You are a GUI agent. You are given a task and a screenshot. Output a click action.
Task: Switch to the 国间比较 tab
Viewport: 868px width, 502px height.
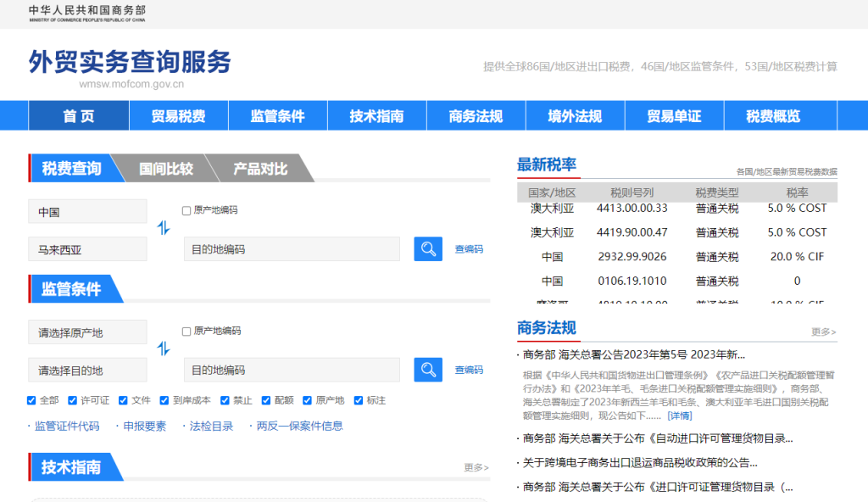pos(166,169)
